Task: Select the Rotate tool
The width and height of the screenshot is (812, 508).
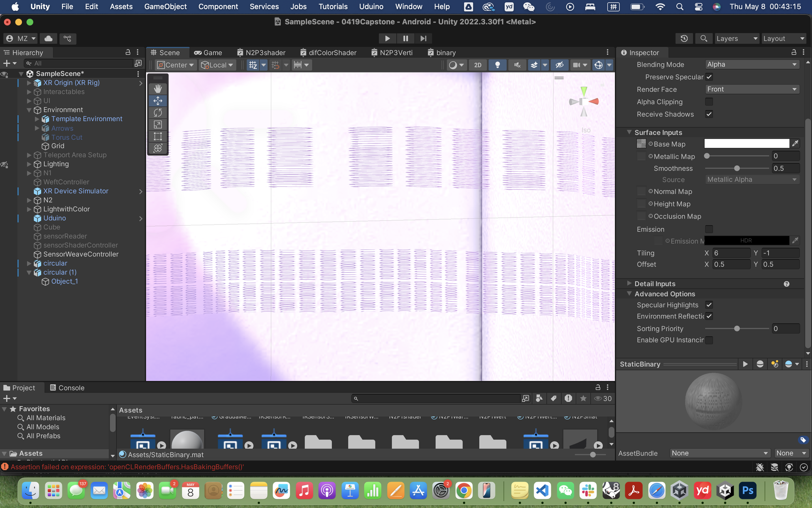Action: tap(158, 112)
